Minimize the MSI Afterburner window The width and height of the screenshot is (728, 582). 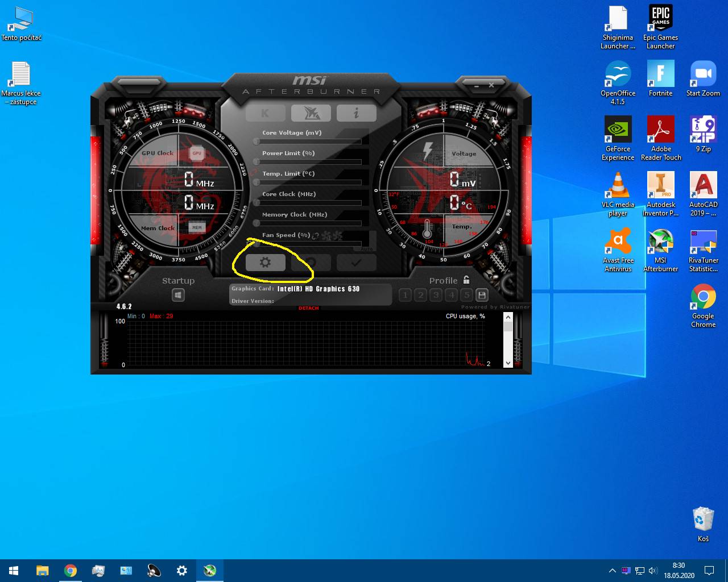pos(477,85)
